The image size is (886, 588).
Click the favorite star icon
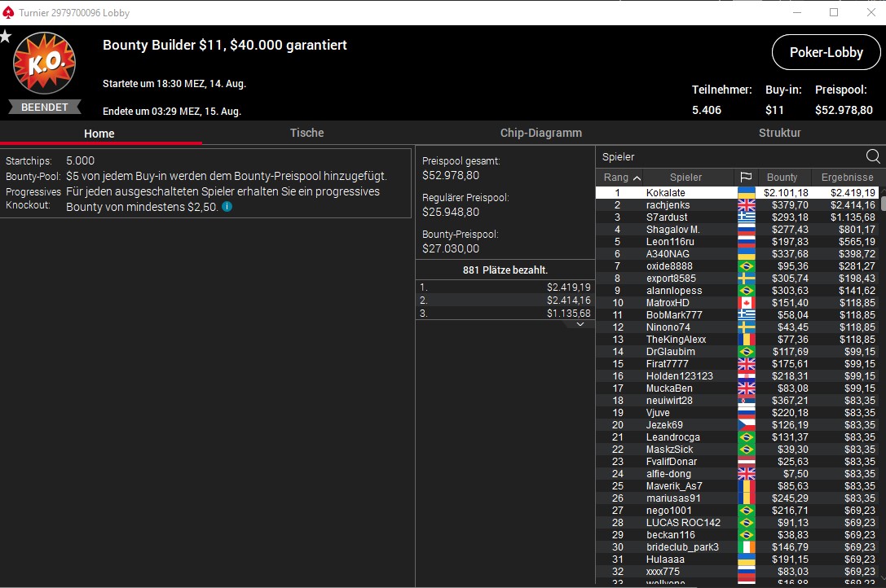pos(6,37)
